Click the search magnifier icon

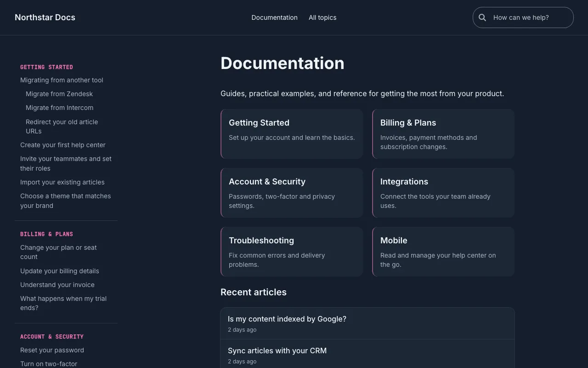[482, 17]
